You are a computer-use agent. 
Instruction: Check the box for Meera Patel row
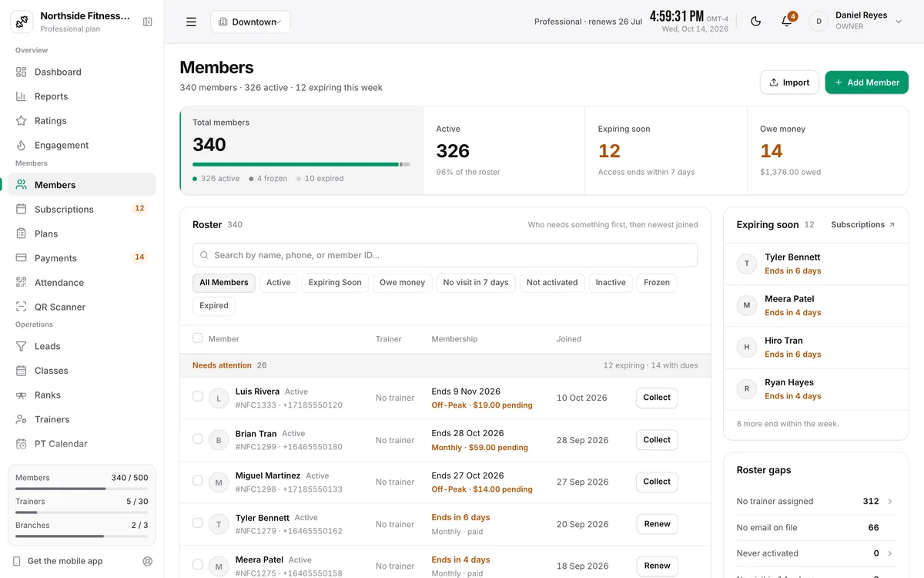pos(198,565)
